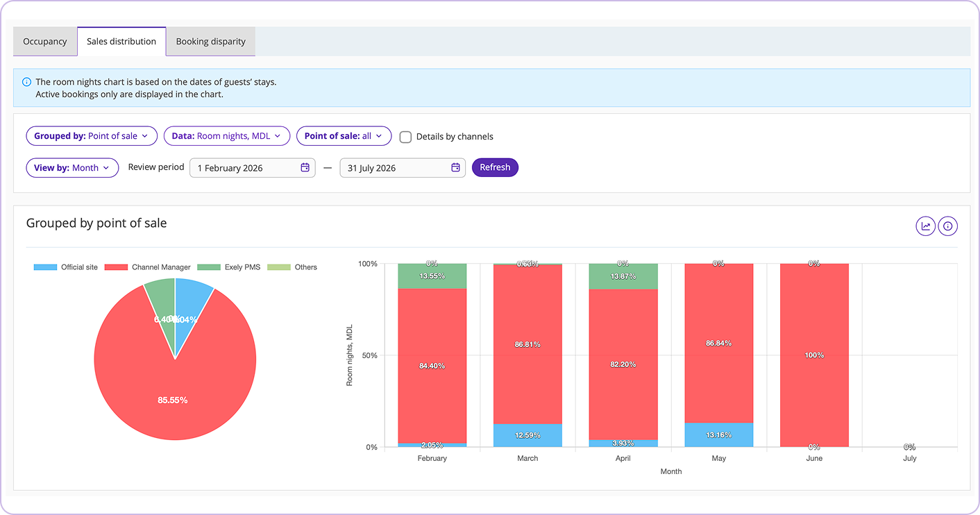This screenshot has height=515, width=980.
Task: Open the Point of sale: all dropdown
Action: pyautogui.click(x=344, y=136)
